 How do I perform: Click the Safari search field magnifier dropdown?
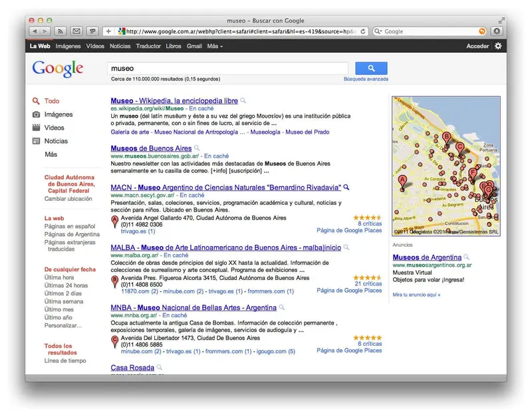[x=378, y=31]
